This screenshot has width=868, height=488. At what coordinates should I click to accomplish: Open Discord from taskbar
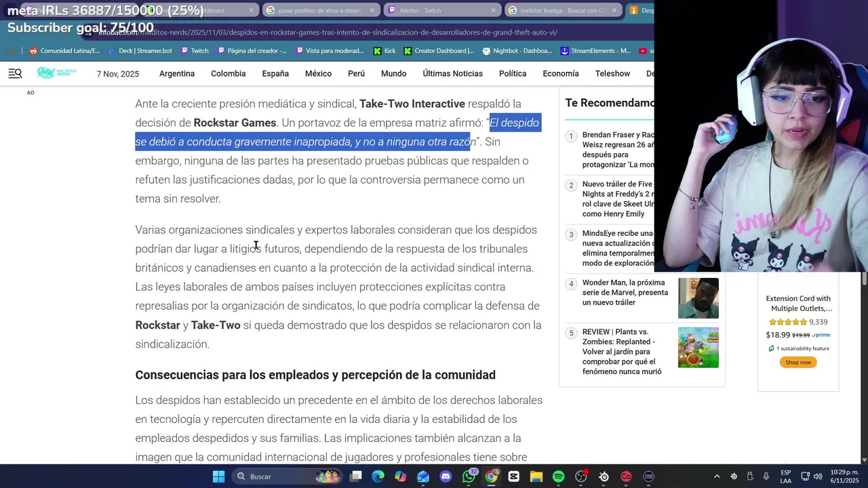tap(446, 476)
